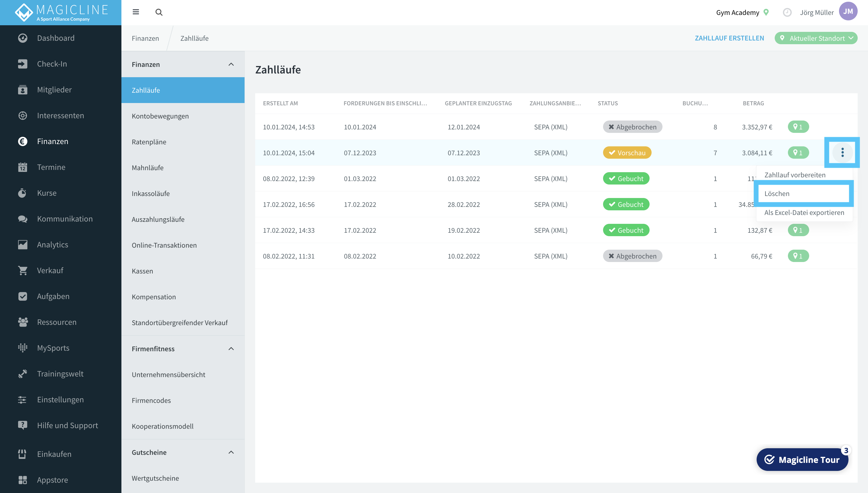The width and height of the screenshot is (868, 493).
Task: Open the Verkauf shopping cart icon
Action: point(23,271)
